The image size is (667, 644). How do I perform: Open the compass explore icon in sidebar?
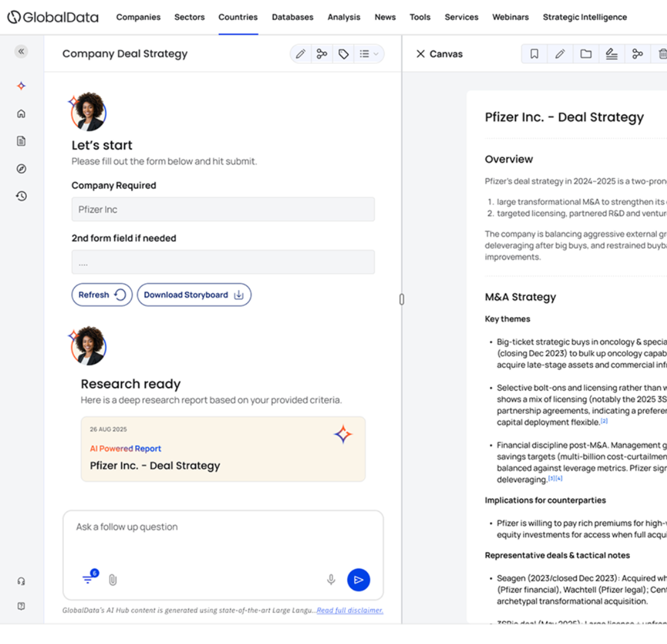(21, 169)
